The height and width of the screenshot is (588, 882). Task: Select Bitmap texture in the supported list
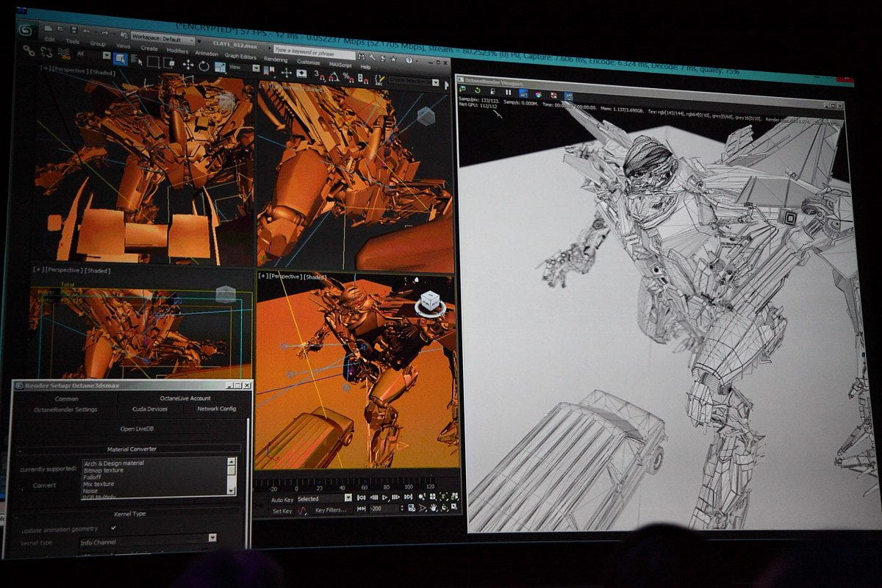(104, 470)
